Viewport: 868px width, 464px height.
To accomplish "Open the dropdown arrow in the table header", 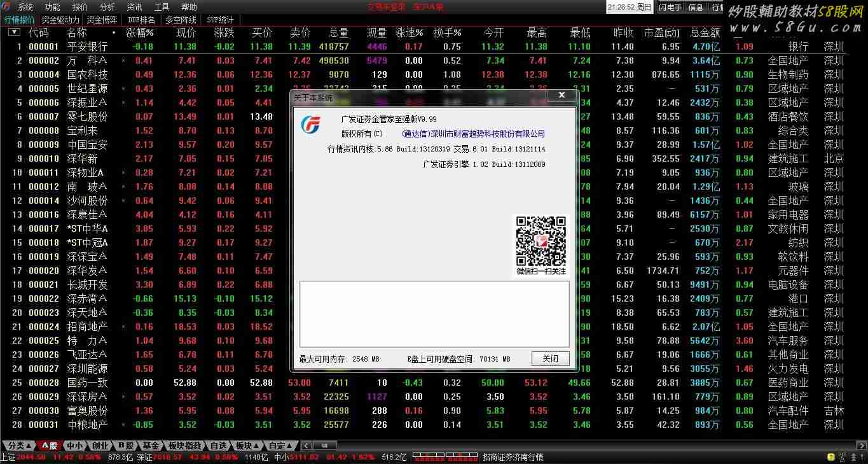I will [15, 32].
